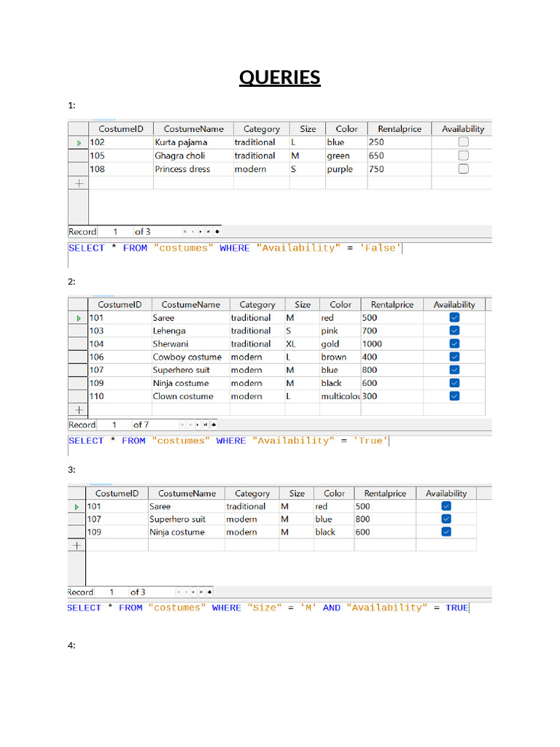
Task: Select the '1000' rental price cell
Action: 392,344
